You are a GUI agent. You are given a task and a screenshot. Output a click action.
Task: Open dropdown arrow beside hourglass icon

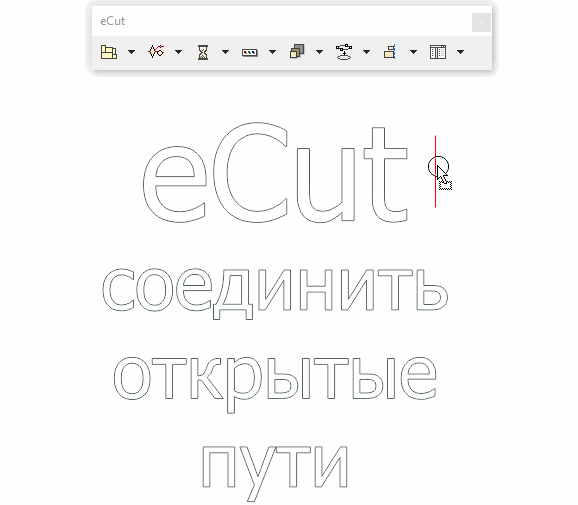[225, 52]
